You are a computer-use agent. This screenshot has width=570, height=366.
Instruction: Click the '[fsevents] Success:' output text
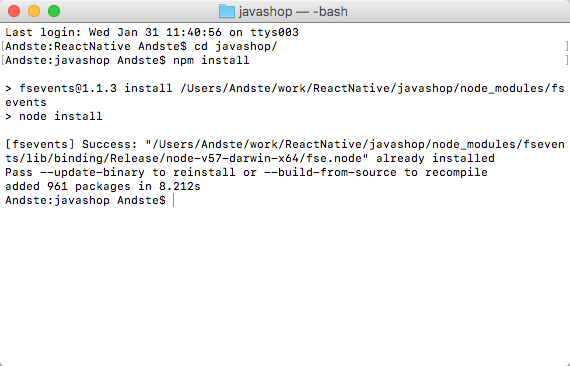(x=71, y=144)
